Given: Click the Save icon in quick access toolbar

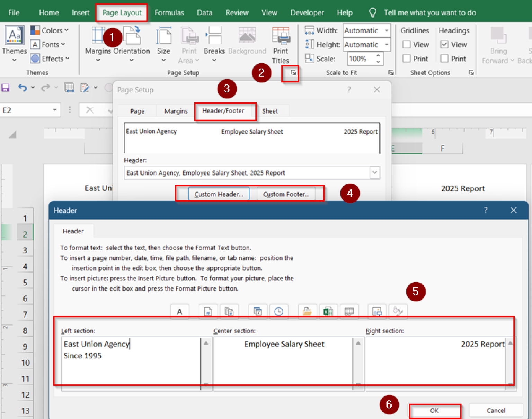Looking at the screenshot, I should point(6,88).
